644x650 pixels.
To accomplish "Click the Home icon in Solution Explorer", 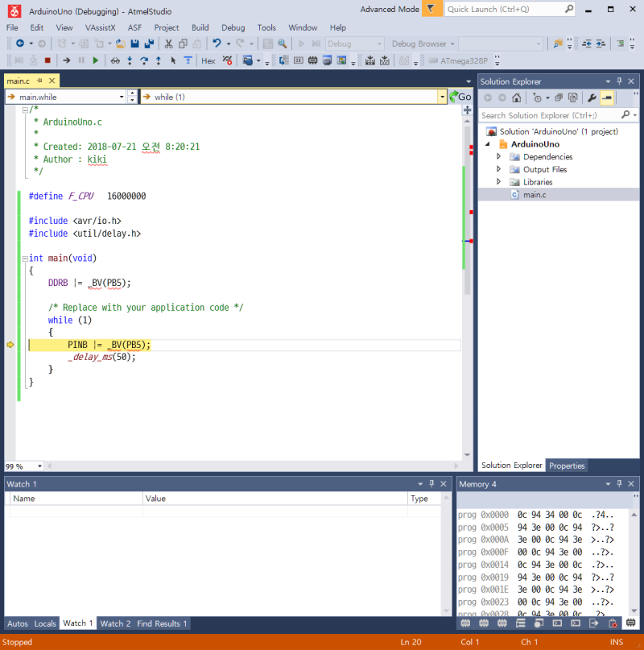I will click(x=516, y=97).
